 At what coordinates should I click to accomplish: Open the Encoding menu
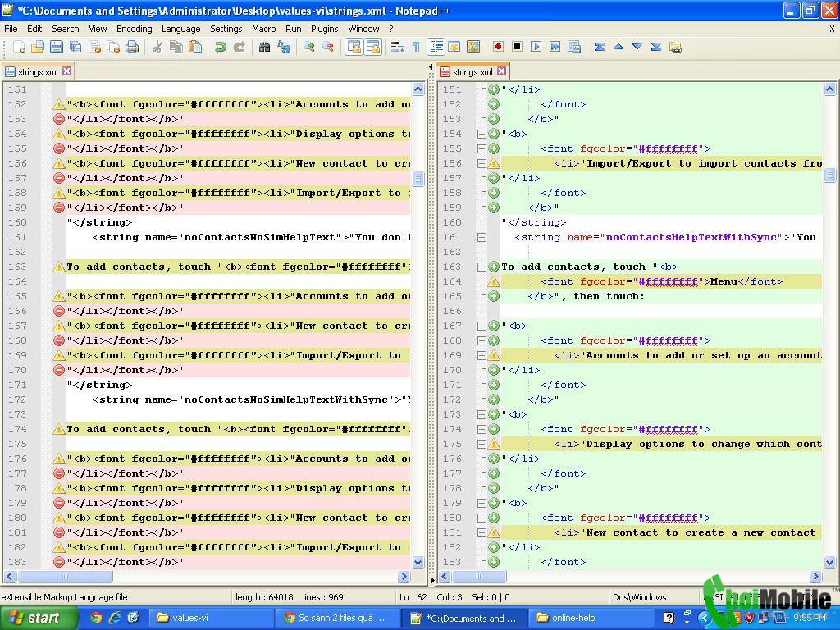pyautogui.click(x=135, y=29)
